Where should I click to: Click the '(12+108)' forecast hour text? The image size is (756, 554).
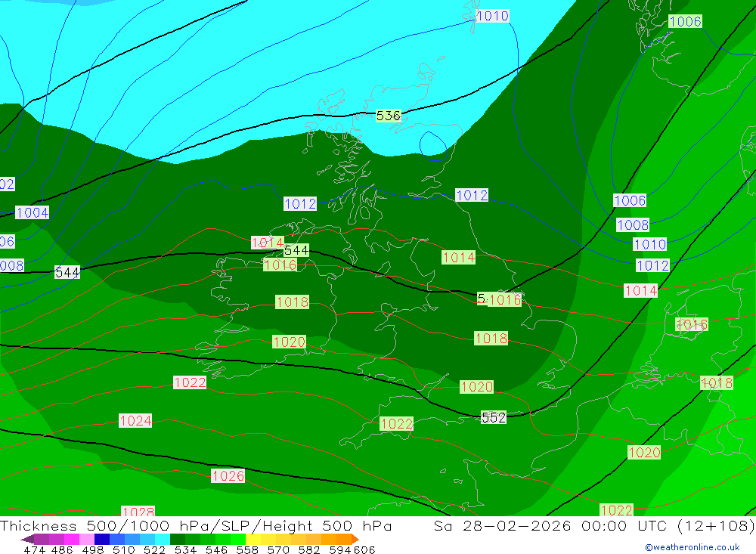pyautogui.click(x=716, y=525)
